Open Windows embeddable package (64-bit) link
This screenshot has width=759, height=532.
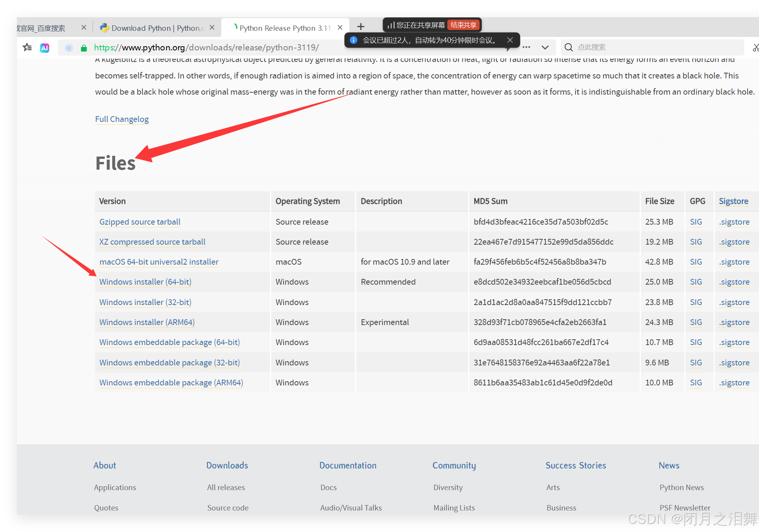coord(169,342)
